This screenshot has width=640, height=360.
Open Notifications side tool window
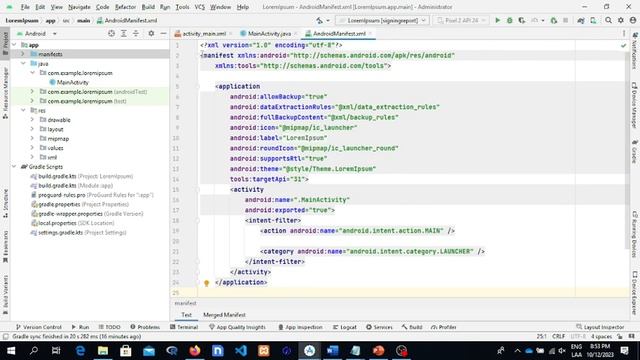point(635,51)
